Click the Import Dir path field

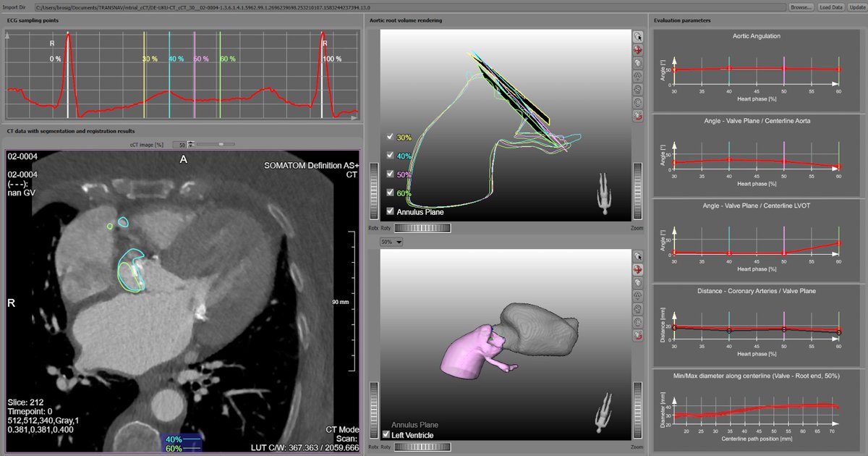click(x=409, y=7)
